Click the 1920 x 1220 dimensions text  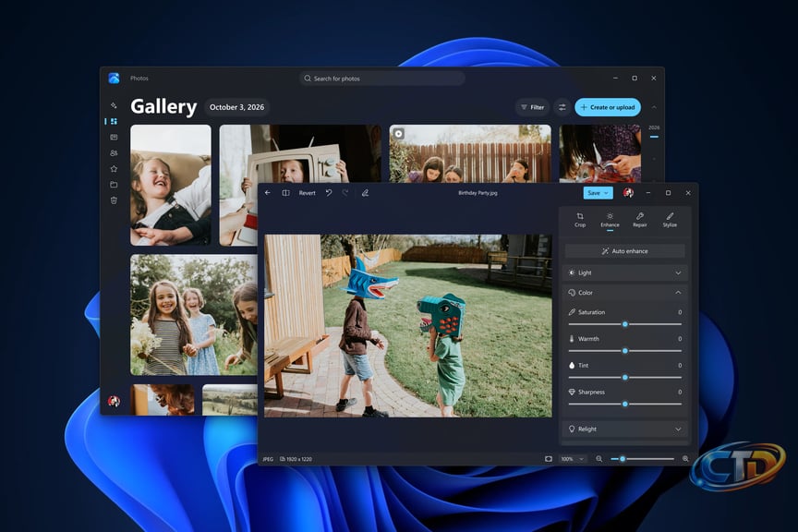coord(298,459)
